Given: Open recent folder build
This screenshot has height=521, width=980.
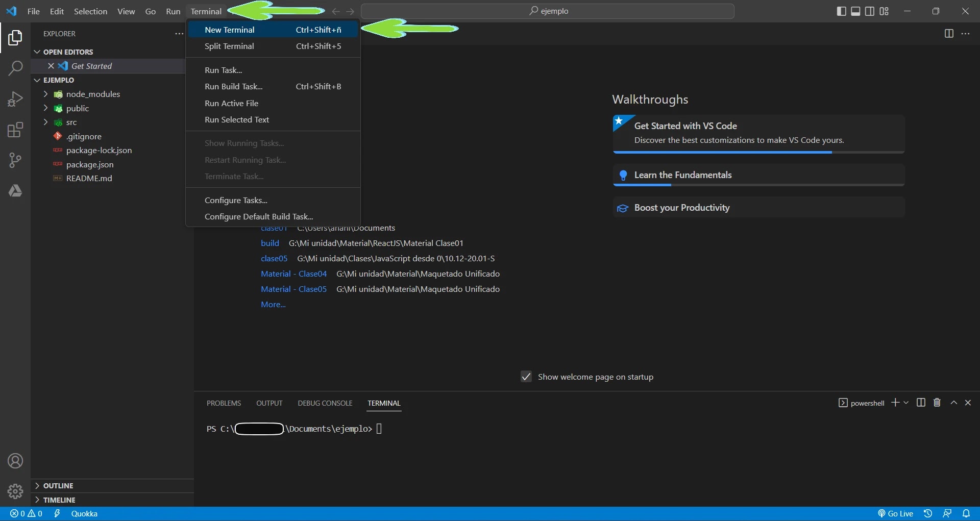Looking at the screenshot, I should click(270, 243).
